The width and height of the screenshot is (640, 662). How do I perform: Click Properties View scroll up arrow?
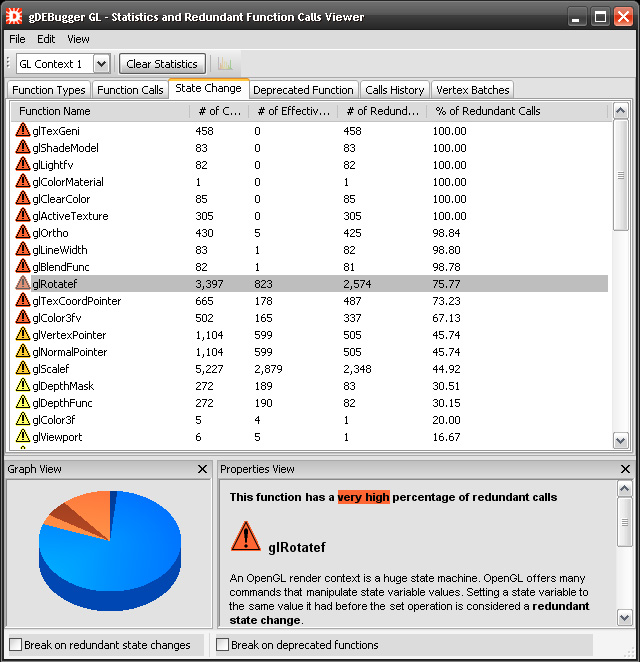[624, 488]
